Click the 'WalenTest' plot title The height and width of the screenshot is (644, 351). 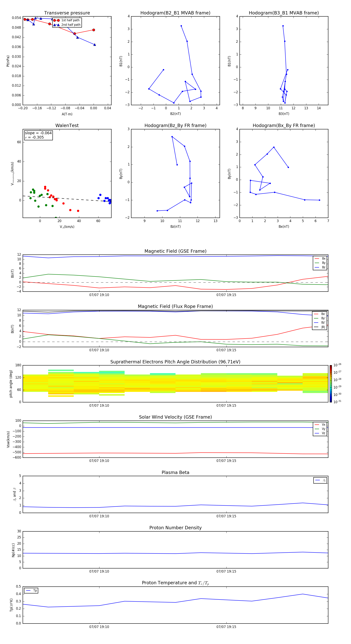point(67,125)
